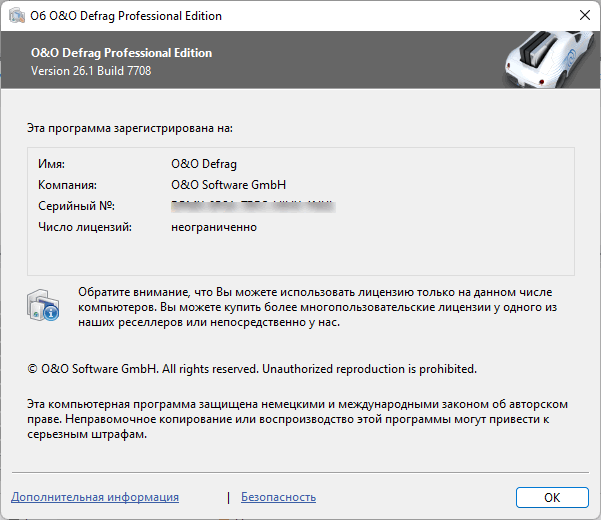Click the Компания label
Viewport: 601px width, 520px height.
coord(67,185)
